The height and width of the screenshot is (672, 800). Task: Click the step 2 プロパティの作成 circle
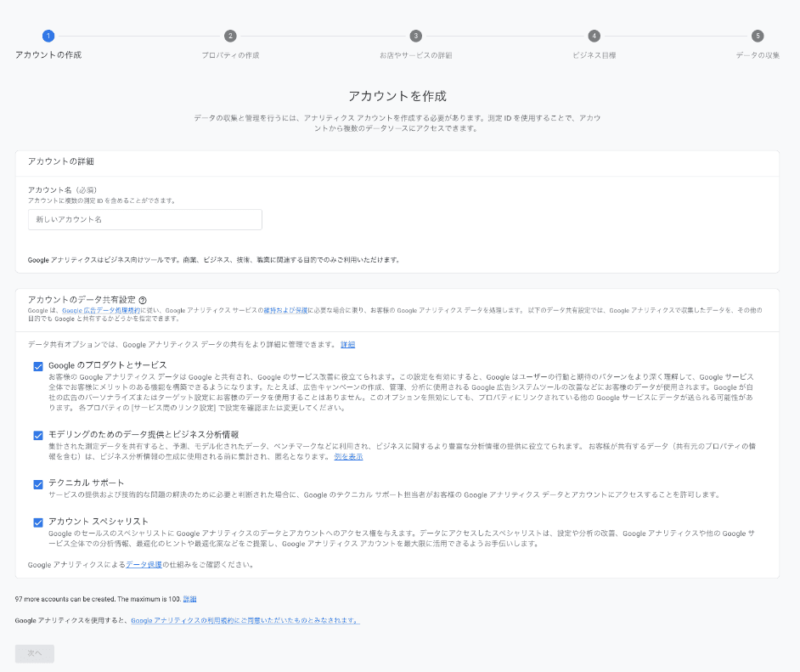pos(229,37)
